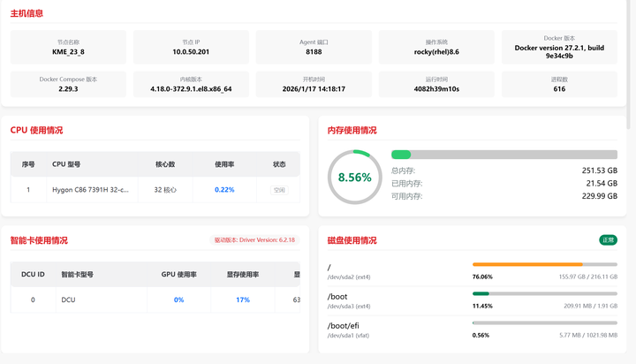Screen dimensions: 636x364
Task: Click the CPU table 使用率 column header
Action: (x=224, y=164)
